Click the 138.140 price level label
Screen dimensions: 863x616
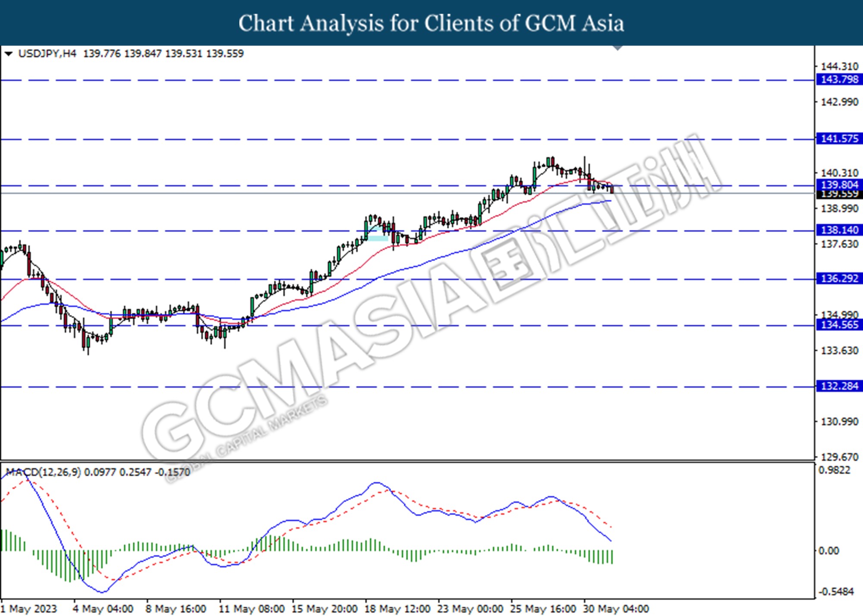coord(839,230)
